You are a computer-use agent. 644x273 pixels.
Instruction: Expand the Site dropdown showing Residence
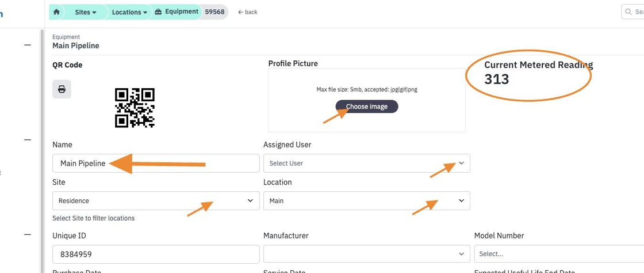click(156, 200)
